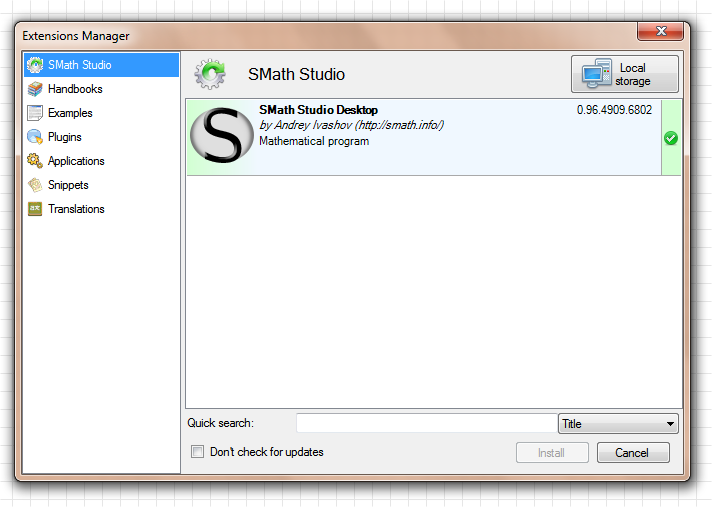Click the green installed checkmark icon

click(671, 138)
